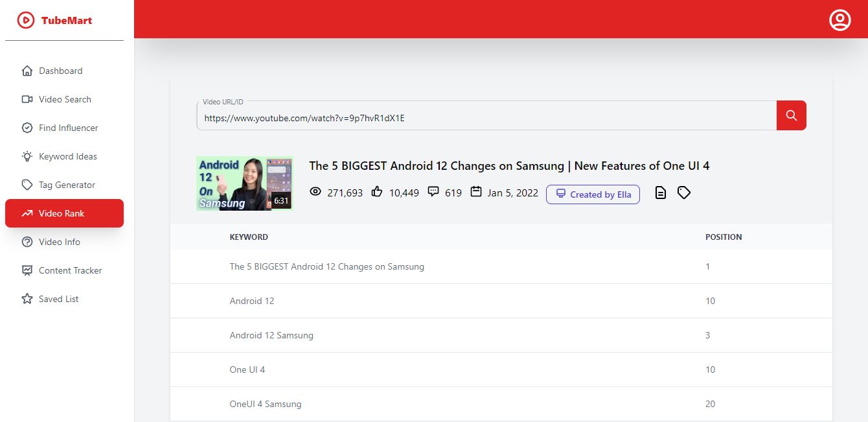
Task: Click the Video URL/ID input field
Action: pyautogui.click(x=486, y=115)
